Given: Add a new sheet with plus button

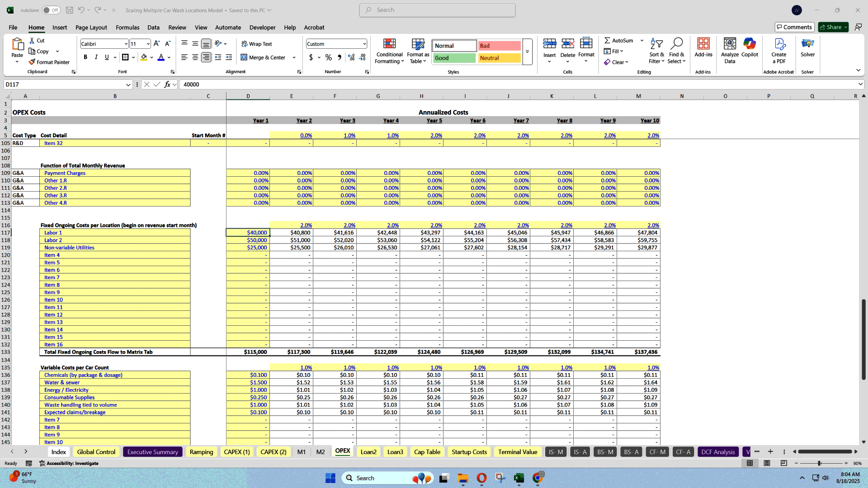Looking at the screenshot, I should 770,452.
